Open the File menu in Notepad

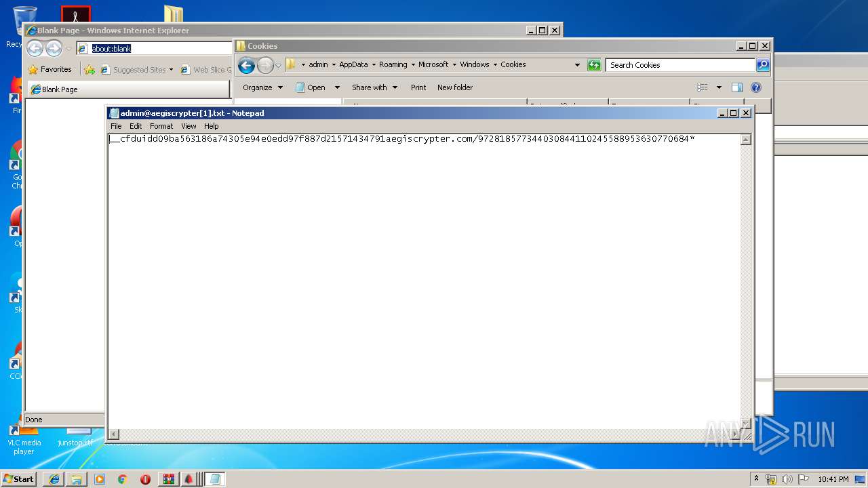tap(116, 126)
